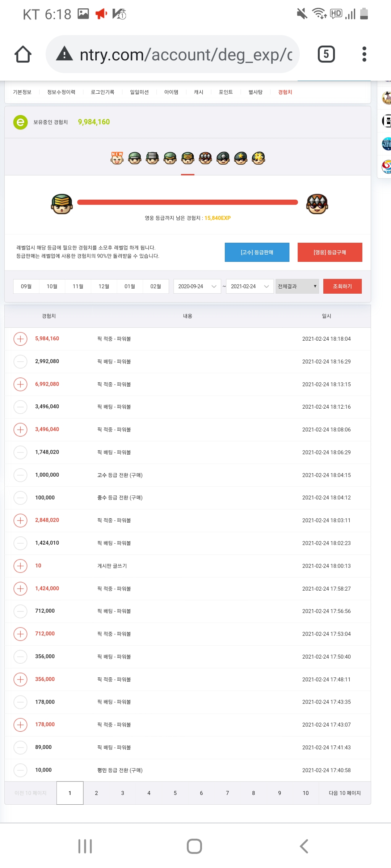391x868 pixels.
Task: Click the 평민 등급 전환 (구매) entry
Action: (x=120, y=770)
